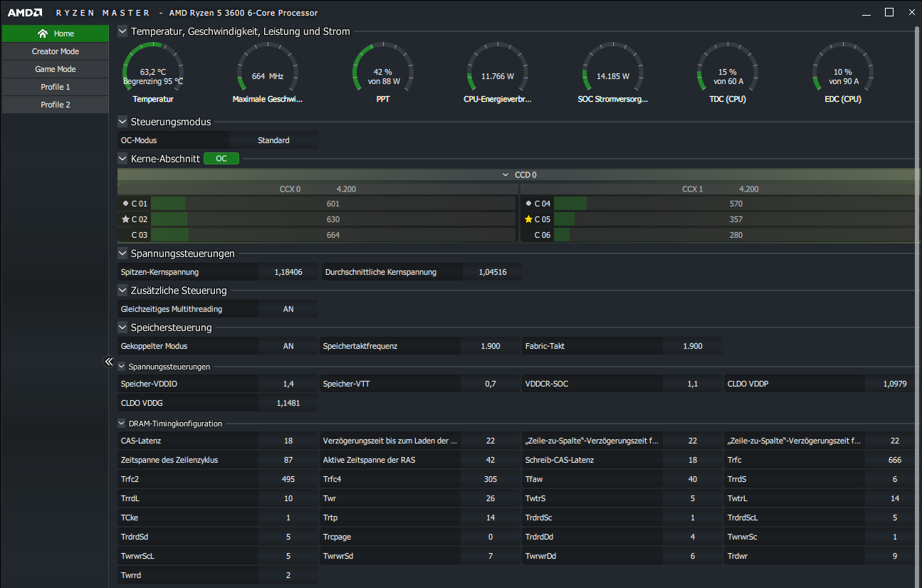Click the CCX 0 4.200 header
The width and height of the screenshot is (922, 588).
pos(318,189)
